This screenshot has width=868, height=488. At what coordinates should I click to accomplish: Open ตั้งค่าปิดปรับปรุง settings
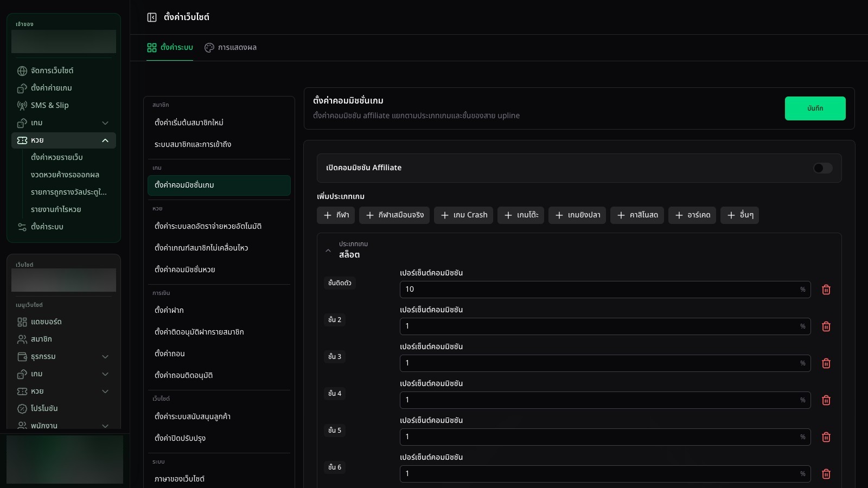click(x=219, y=439)
